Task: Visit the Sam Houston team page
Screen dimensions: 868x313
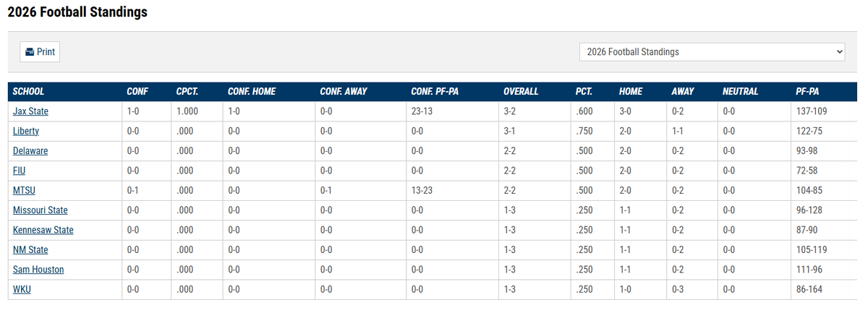Action: click(38, 270)
